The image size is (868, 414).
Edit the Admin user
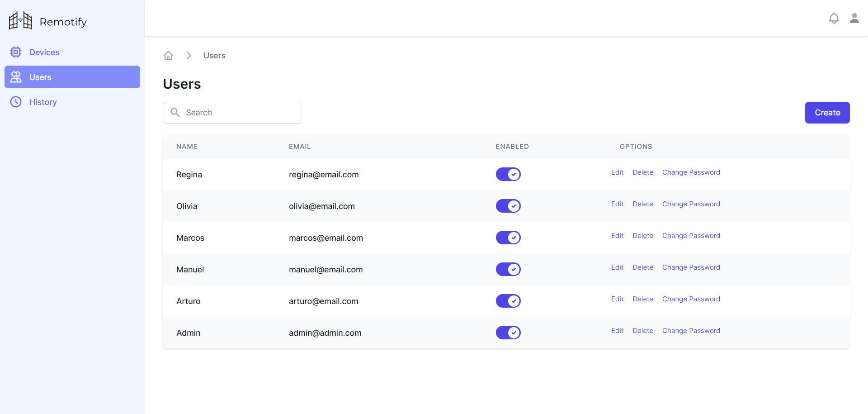tap(617, 331)
